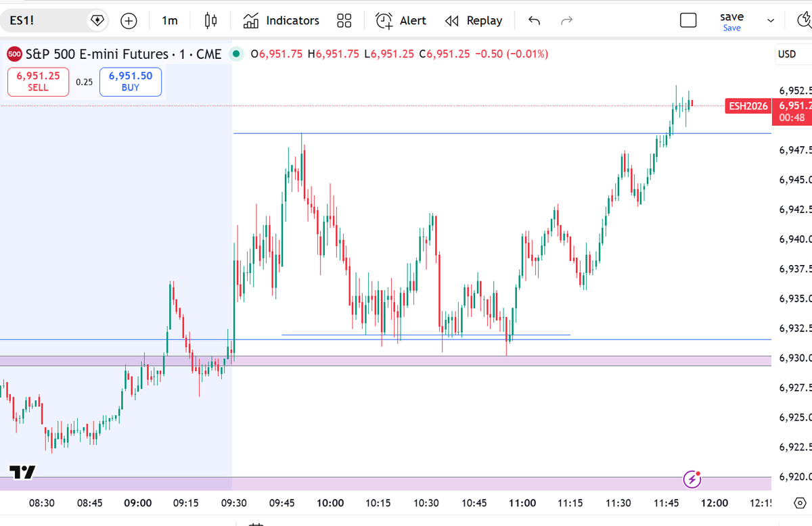Click the 6,930.0 price axis label
812x526 pixels.
pyautogui.click(x=796, y=358)
